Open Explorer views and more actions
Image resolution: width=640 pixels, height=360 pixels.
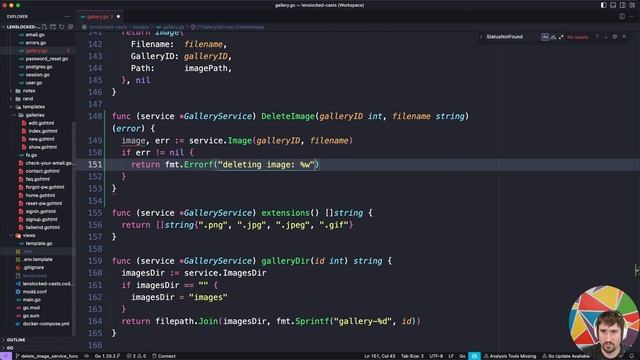click(x=67, y=17)
